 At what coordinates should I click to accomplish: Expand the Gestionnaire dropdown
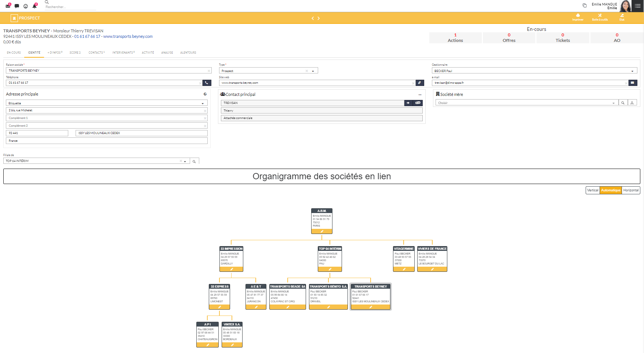click(632, 71)
